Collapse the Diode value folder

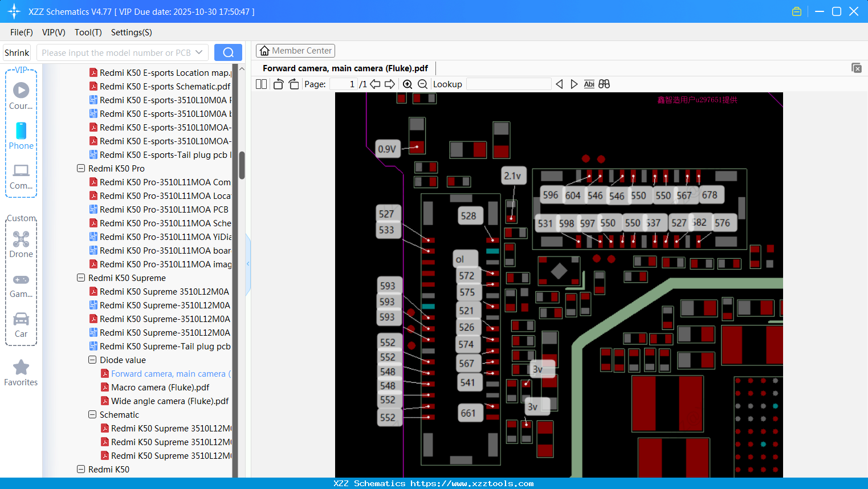pos(92,360)
